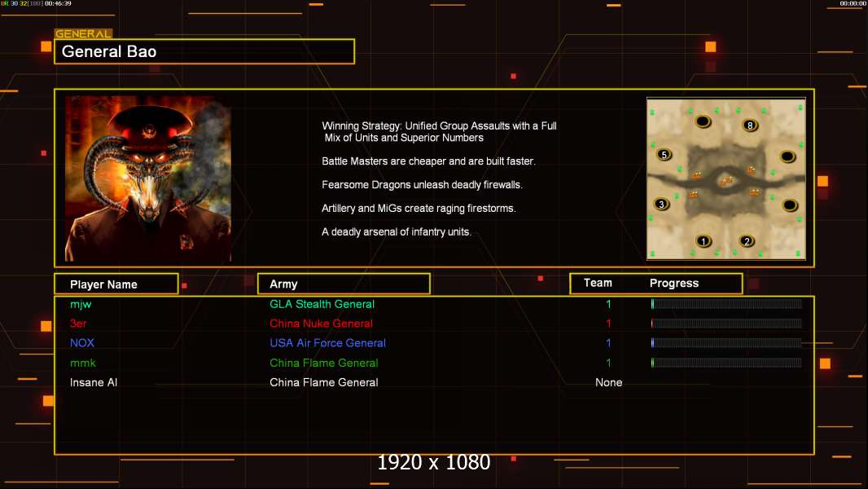The height and width of the screenshot is (489, 868).
Task: Click mmk's loading progress bar
Action: 726,363
